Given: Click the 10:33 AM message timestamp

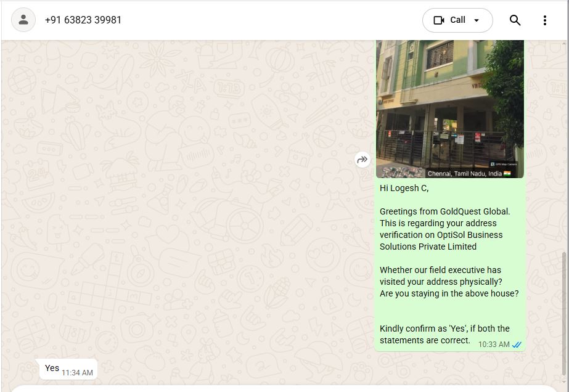Looking at the screenshot, I should [x=494, y=345].
